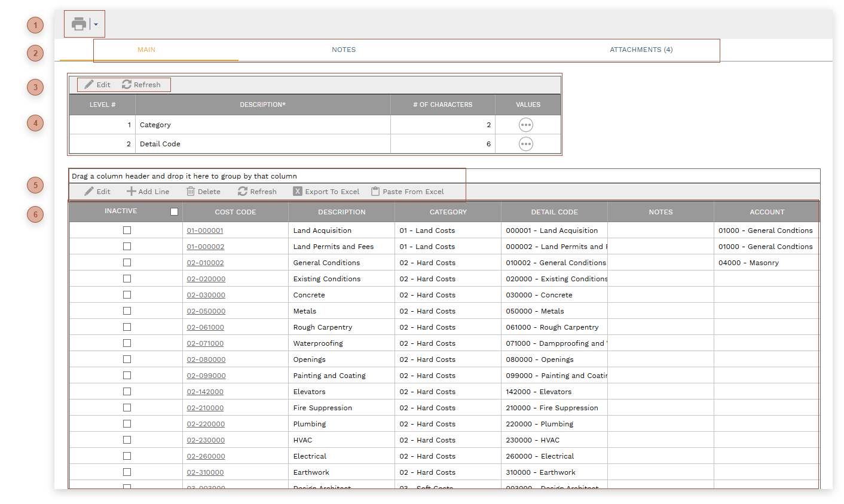Click the printer icon in top toolbar

tap(79, 24)
